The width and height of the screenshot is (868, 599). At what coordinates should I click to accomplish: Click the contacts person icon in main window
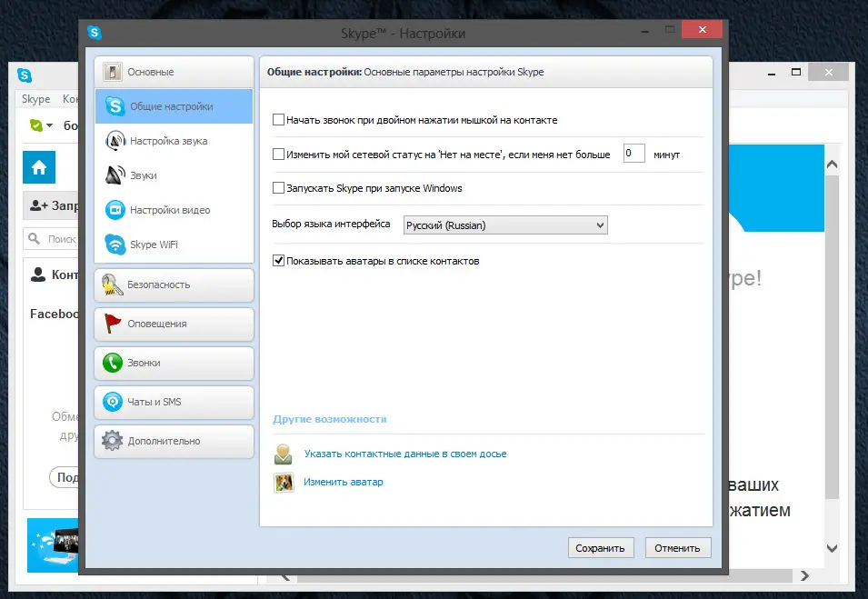37,275
